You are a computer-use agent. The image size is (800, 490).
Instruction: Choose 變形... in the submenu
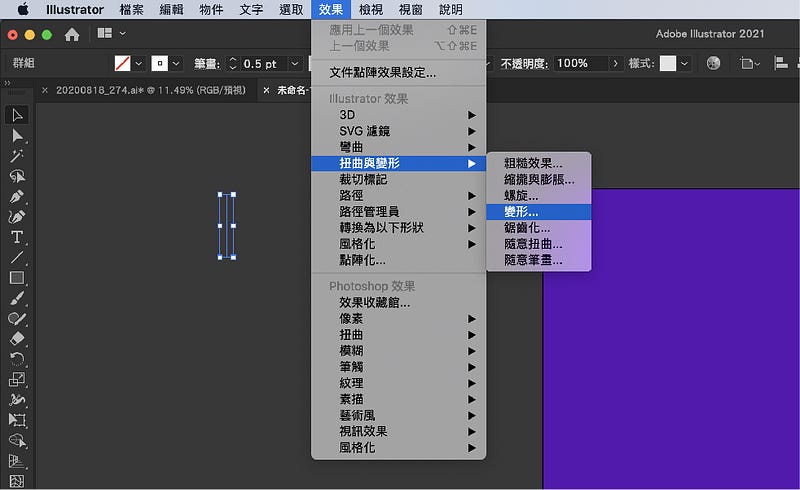click(x=539, y=212)
